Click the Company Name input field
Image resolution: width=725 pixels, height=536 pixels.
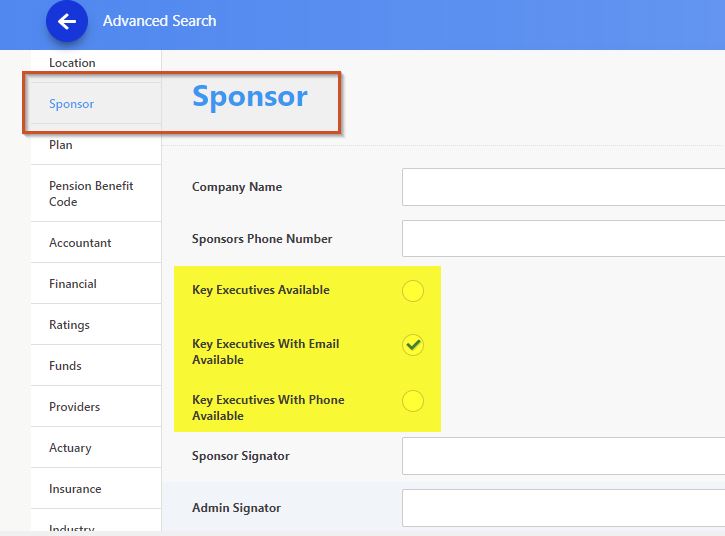coord(563,187)
